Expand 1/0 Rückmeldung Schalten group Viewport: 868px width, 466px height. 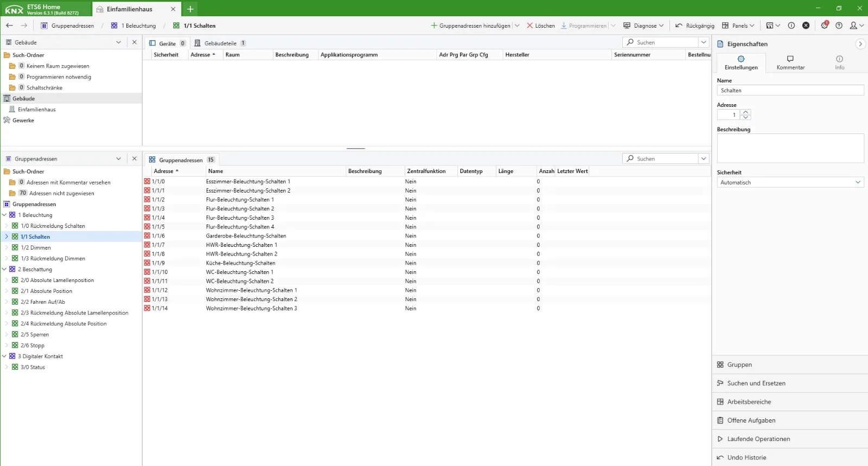(7, 226)
